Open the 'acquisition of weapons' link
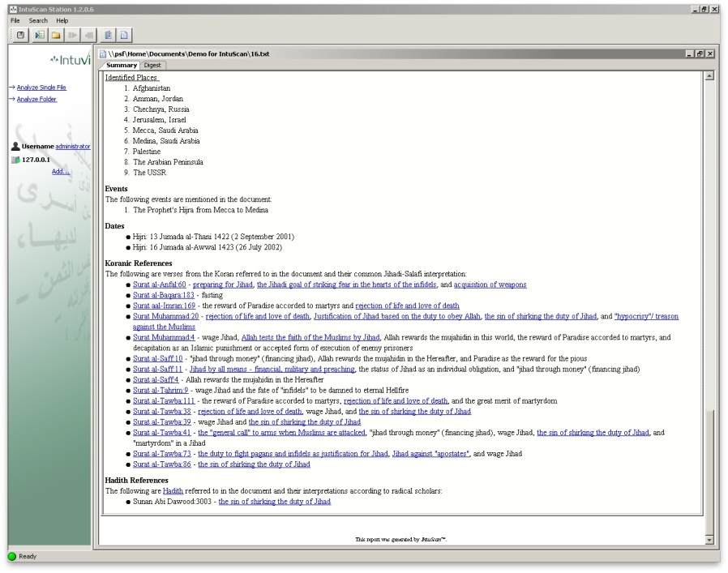Viewport: 728px width, 573px height. coord(490,284)
